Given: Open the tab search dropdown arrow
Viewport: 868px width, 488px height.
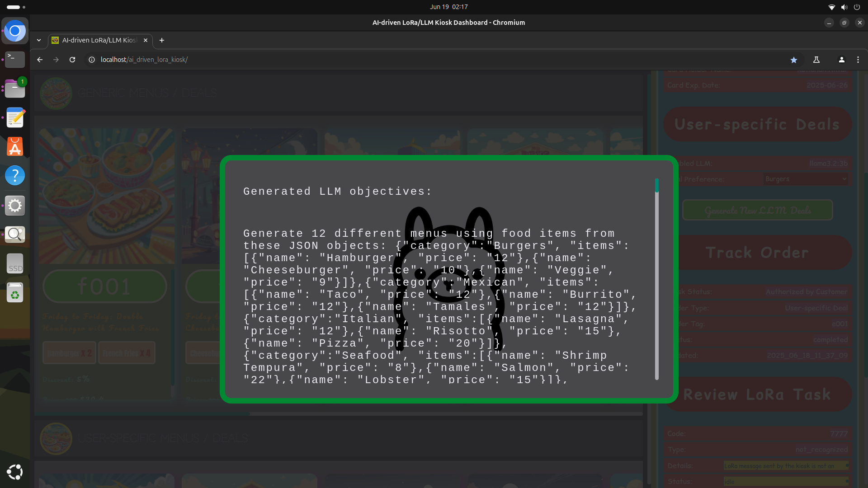Looking at the screenshot, I should (39, 40).
